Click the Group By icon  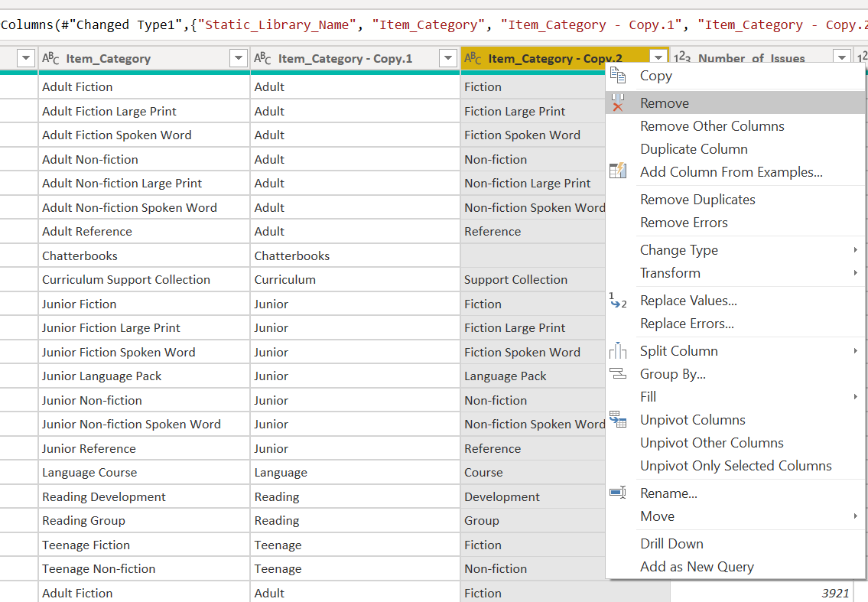[618, 374]
